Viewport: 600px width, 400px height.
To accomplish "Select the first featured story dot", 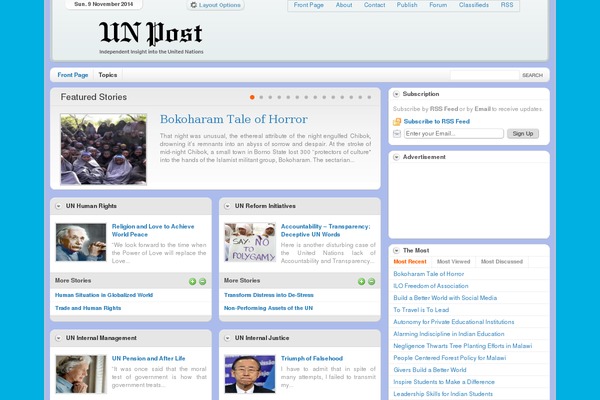I will point(252,97).
